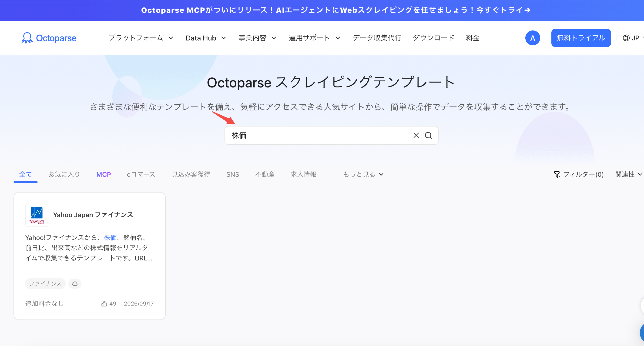Expand the プラットフォーム menu

pos(141,38)
